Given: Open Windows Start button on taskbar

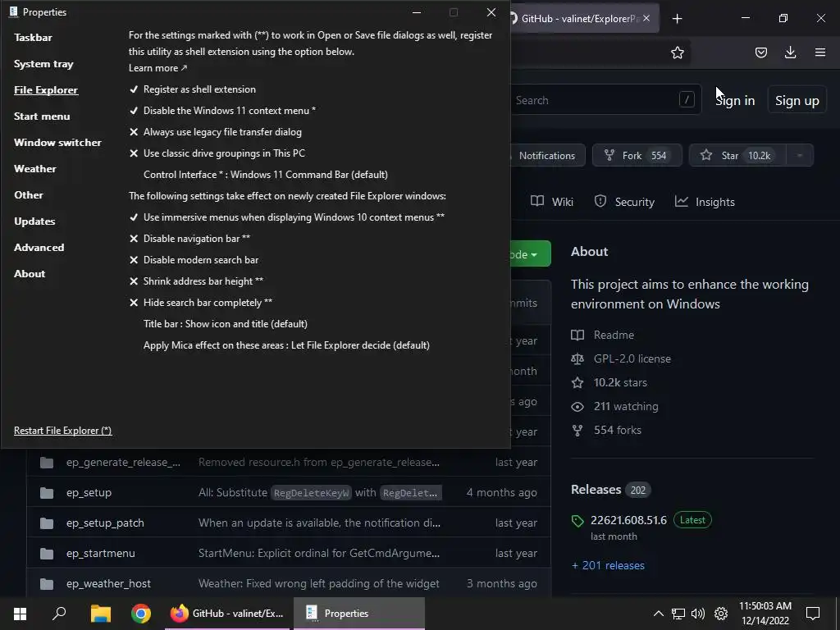Looking at the screenshot, I should click(20, 614).
